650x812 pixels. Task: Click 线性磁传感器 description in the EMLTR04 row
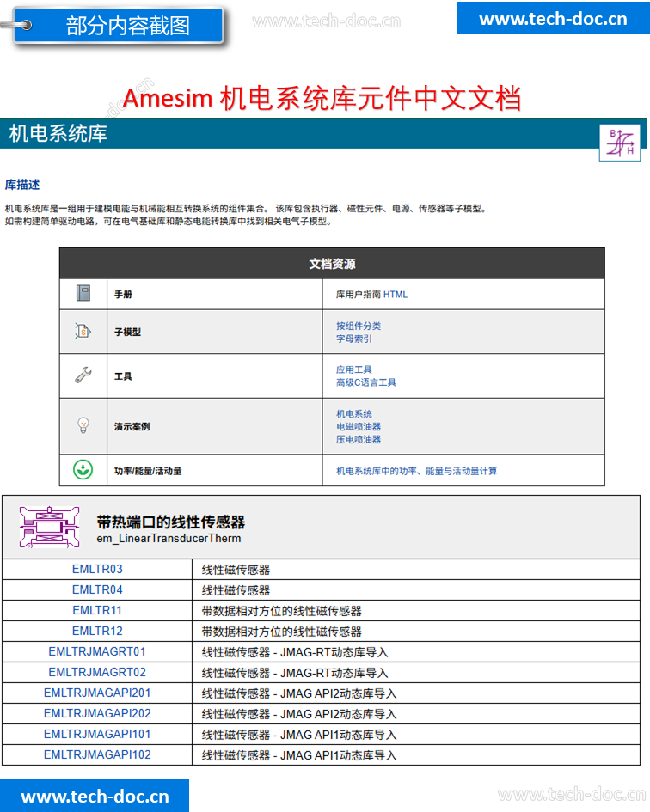[x=236, y=590]
